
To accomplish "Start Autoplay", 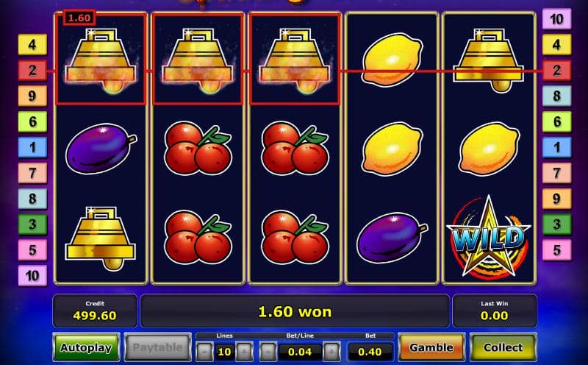I will tap(86, 347).
